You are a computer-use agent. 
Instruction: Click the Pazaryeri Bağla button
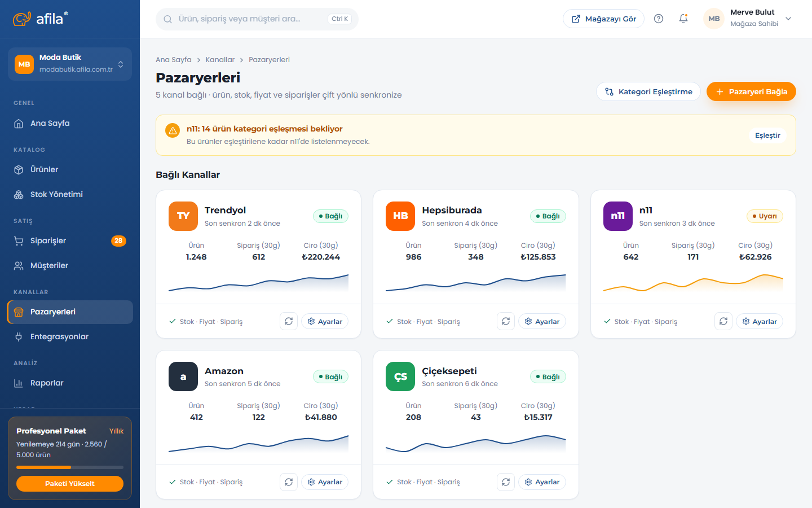tap(751, 91)
